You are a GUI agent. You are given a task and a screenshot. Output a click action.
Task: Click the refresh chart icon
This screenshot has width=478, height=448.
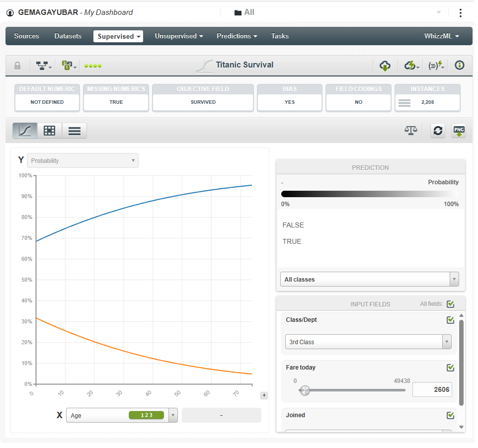[437, 131]
